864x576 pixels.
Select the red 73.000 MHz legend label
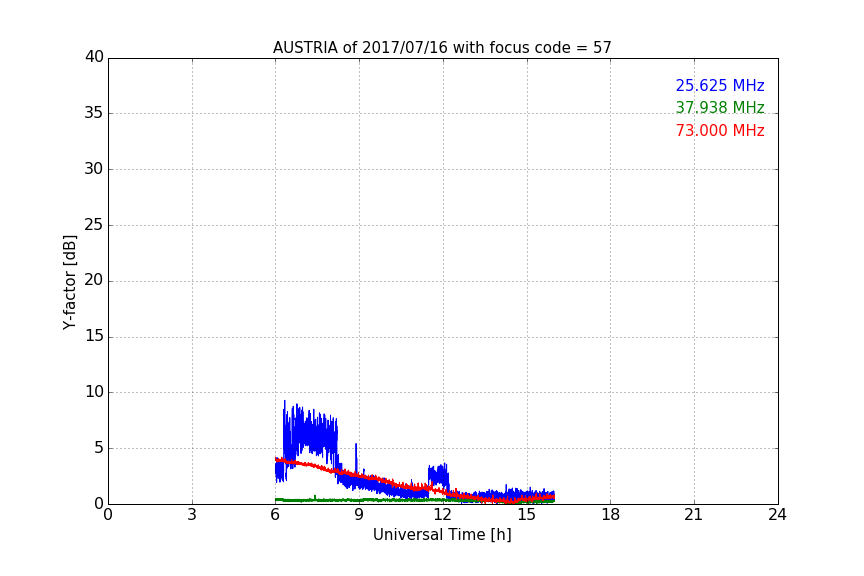720,131
